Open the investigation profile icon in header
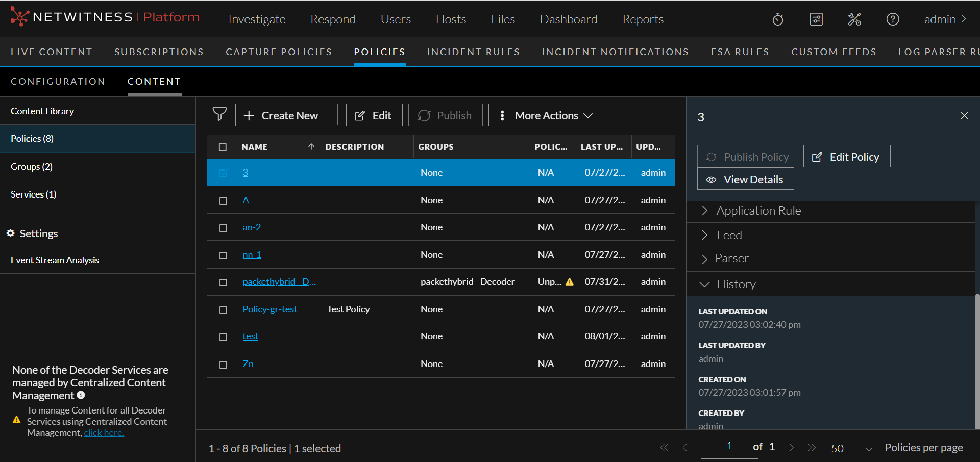This screenshot has width=980, height=462. pos(816,19)
